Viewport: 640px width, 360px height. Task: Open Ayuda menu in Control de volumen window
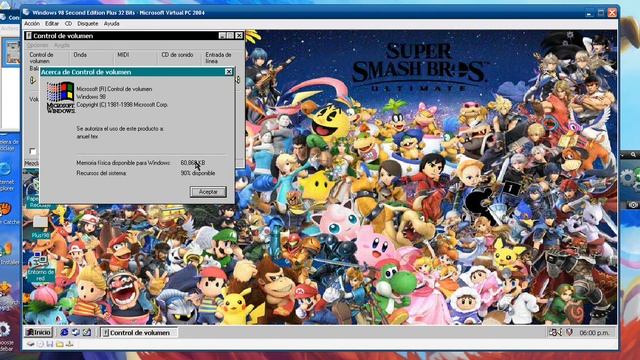(62, 45)
